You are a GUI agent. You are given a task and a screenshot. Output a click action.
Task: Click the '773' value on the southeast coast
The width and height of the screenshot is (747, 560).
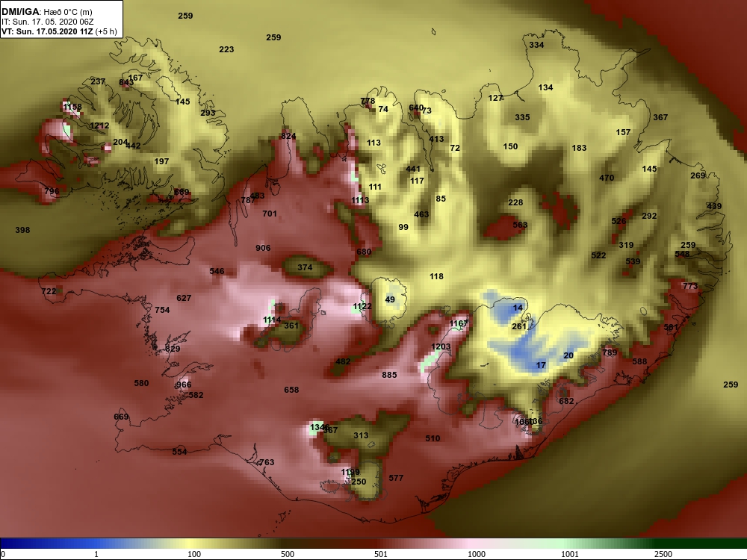coord(689,286)
